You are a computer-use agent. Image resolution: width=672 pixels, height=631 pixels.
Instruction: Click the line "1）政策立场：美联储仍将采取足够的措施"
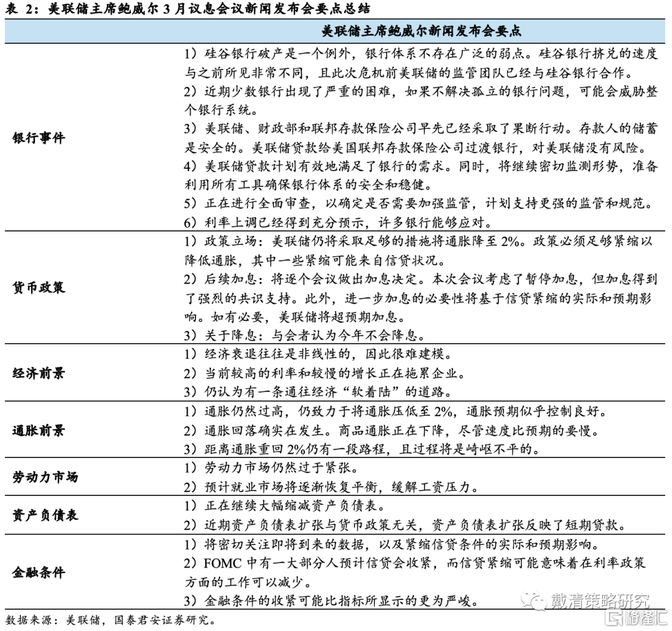point(418,241)
